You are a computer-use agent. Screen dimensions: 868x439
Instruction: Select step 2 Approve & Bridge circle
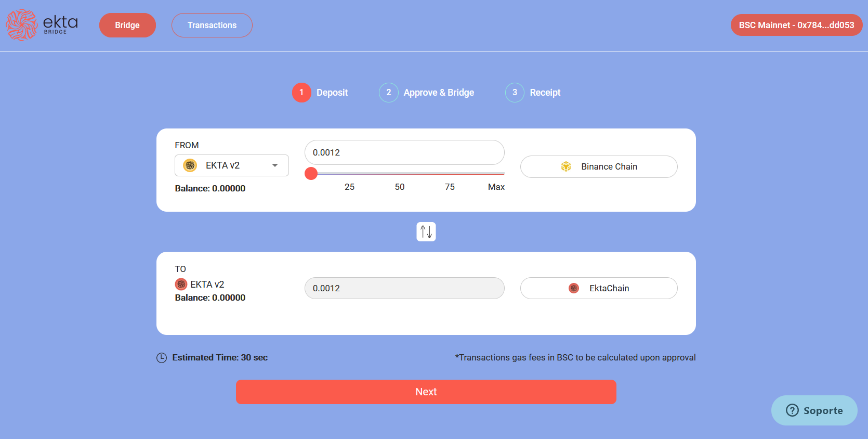tap(388, 93)
